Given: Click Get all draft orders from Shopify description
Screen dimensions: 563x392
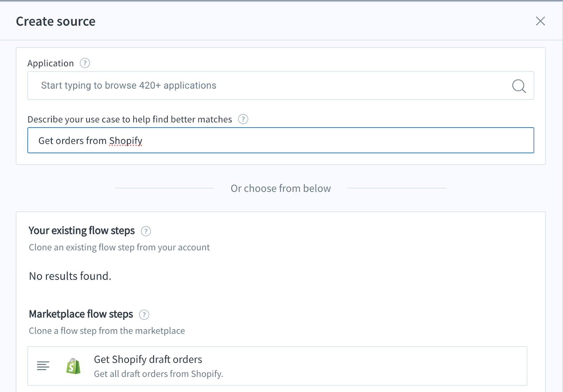Looking at the screenshot, I should coord(158,374).
